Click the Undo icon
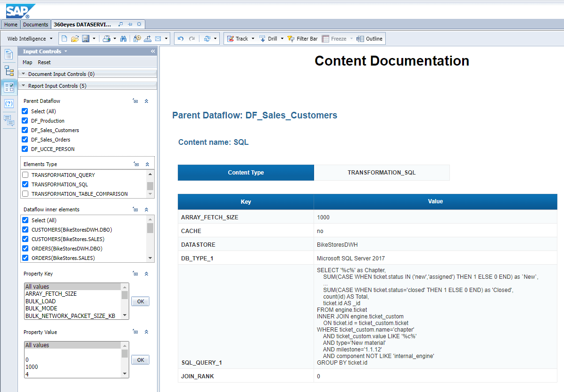This screenshot has height=392, width=564. (180, 39)
